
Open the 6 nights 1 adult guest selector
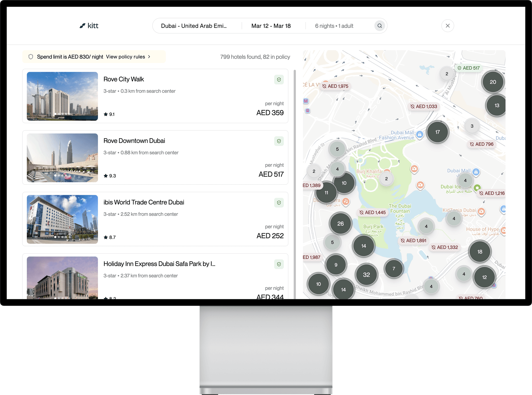334,26
